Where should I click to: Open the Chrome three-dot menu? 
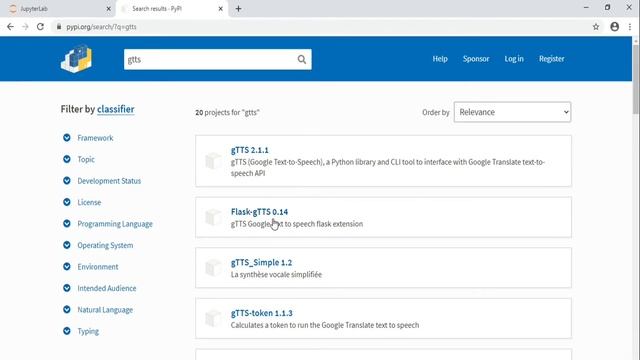(630, 27)
